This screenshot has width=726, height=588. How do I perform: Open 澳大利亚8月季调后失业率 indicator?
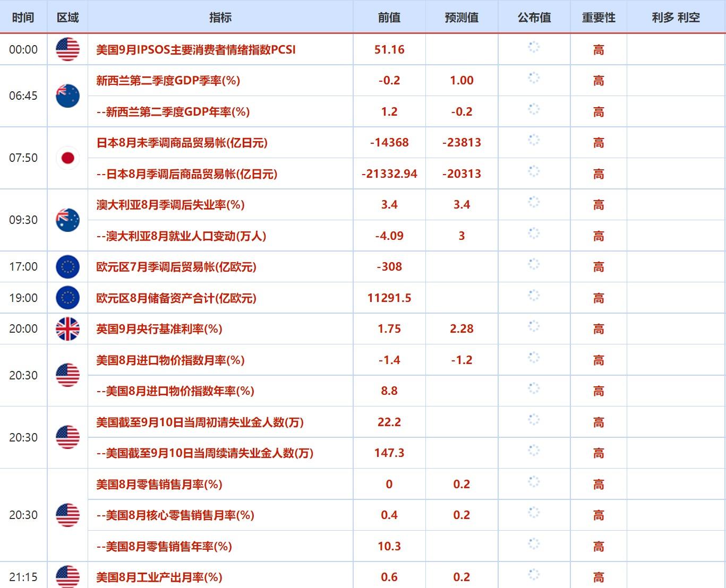point(170,204)
